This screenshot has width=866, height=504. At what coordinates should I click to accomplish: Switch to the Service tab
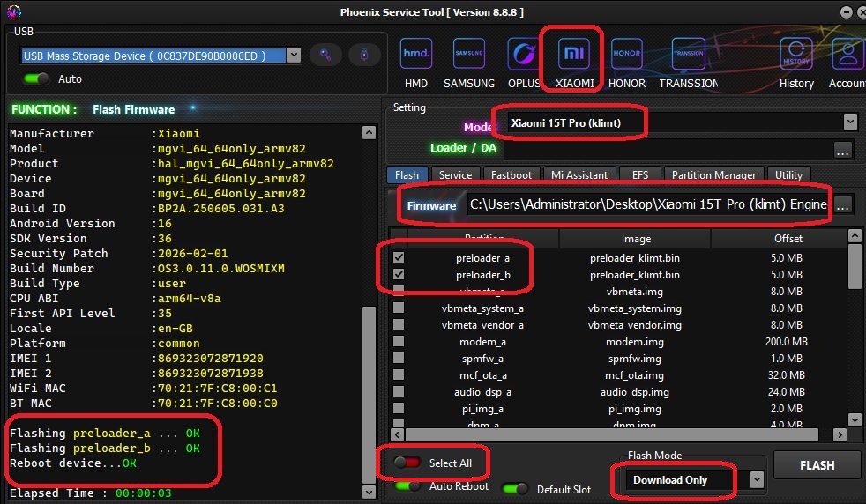(455, 174)
